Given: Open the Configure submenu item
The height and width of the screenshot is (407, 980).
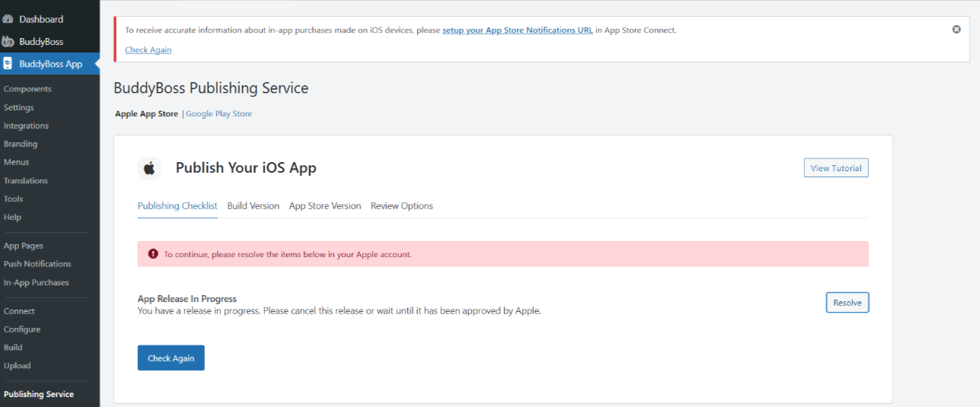Looking at the screenshot, I should [x=22, y=329].
